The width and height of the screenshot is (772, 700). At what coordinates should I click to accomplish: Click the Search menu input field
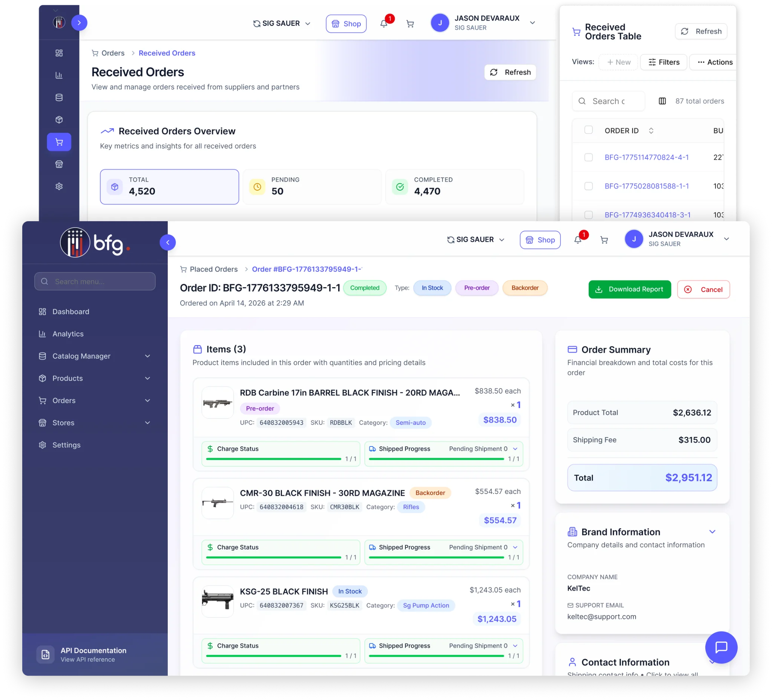click(95, 281)
